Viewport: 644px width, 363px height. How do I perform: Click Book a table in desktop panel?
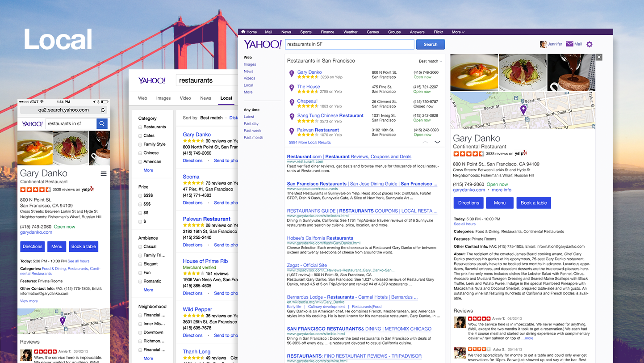coord(534,203)
